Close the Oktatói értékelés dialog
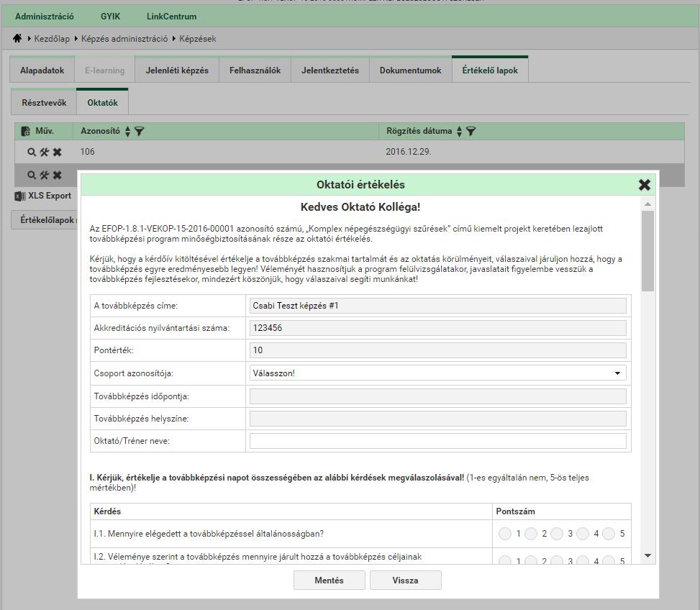 [644, 185]
